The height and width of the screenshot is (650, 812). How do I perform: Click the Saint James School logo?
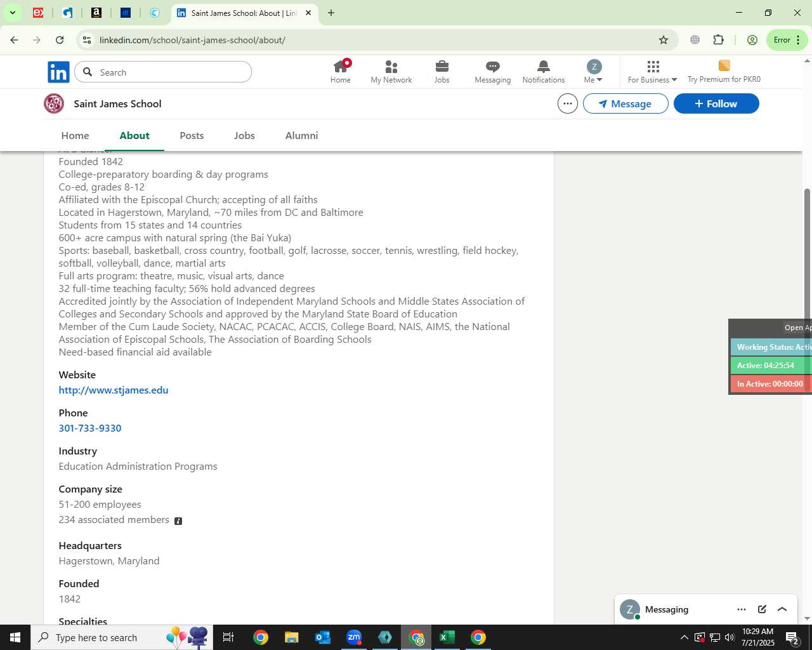[x=54, y=103]
